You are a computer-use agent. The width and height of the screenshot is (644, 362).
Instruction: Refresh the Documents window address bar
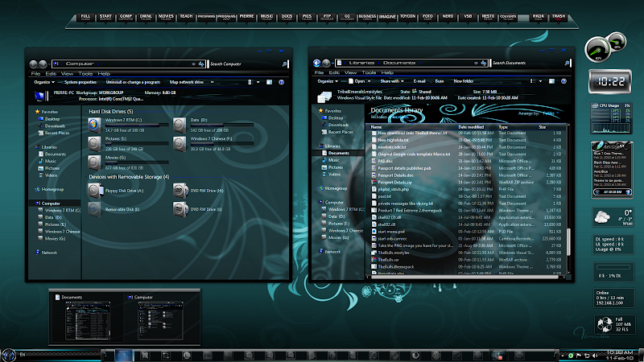[484, 64]
